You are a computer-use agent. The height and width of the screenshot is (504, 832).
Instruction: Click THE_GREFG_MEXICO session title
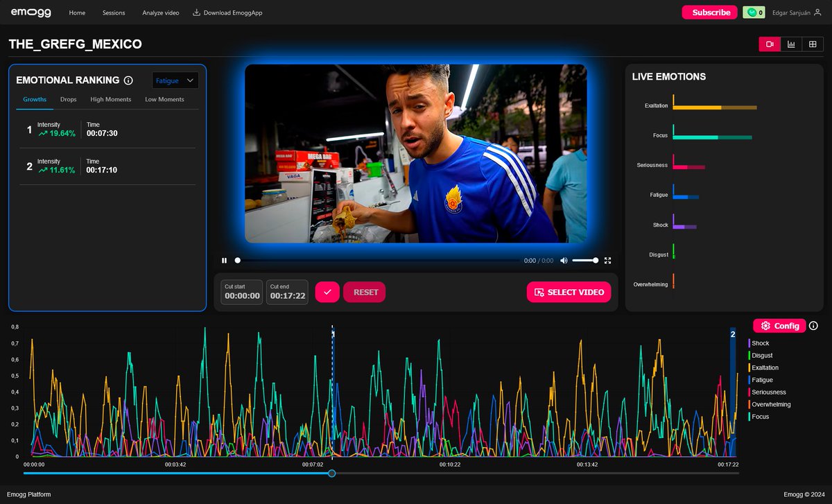pos(75,44)
